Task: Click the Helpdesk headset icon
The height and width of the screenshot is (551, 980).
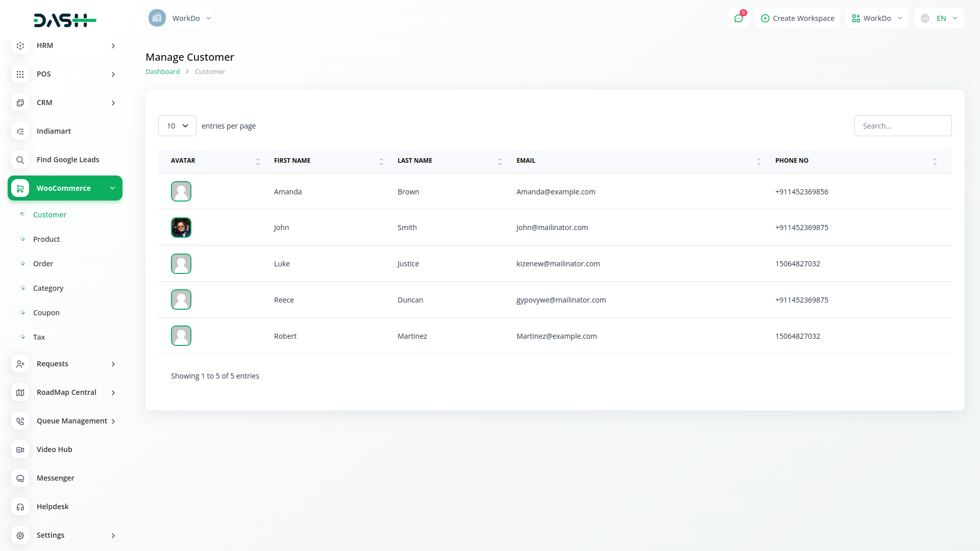Action: pos(20,507)
